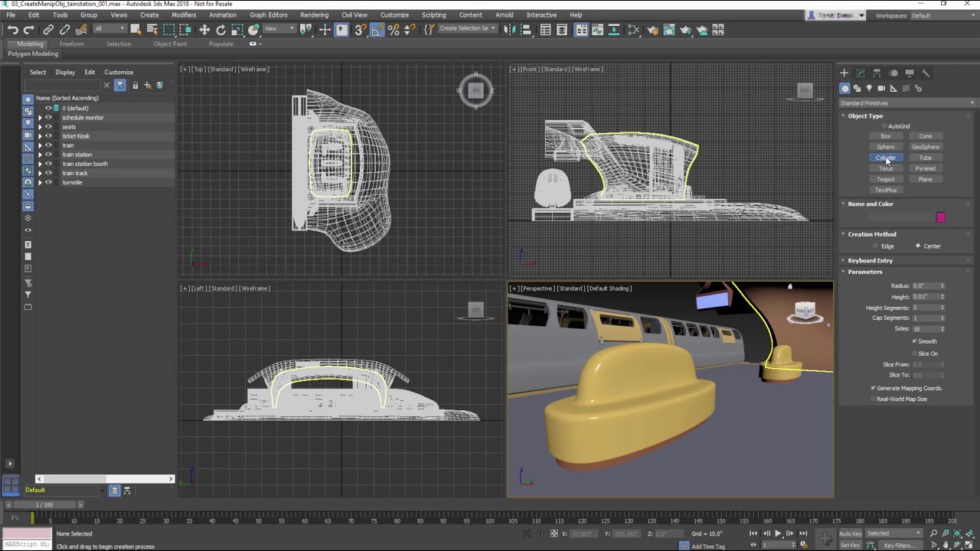Click the Undo arrow in main toolbar
980x551 pixels.
pos(12,30)
